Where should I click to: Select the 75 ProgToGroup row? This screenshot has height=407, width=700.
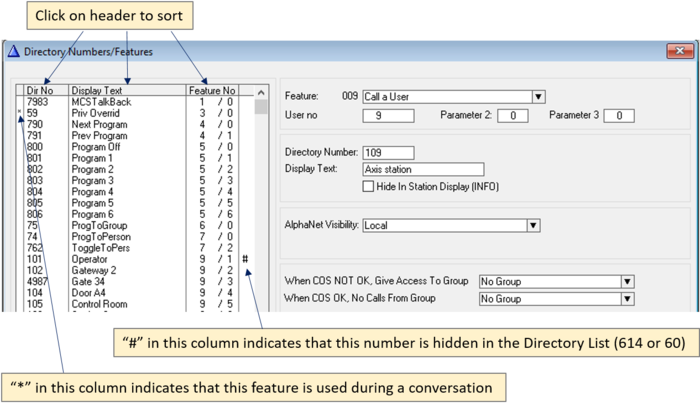[134, 225]
